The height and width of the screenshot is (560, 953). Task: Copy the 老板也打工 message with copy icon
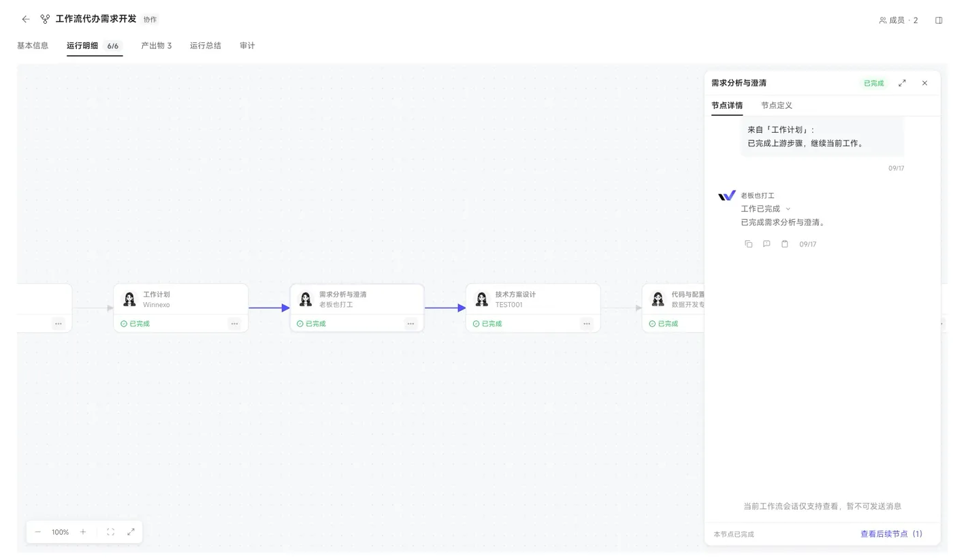pos(749,244)
